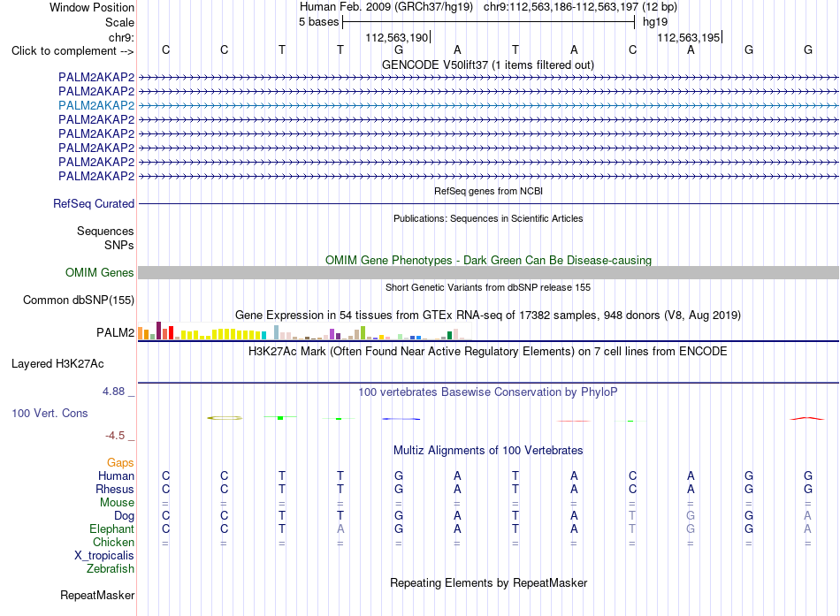Viewport: 840px width, 616px height.
Task: Select the 'Dog' species row label
Action: [x=124, y=516]
